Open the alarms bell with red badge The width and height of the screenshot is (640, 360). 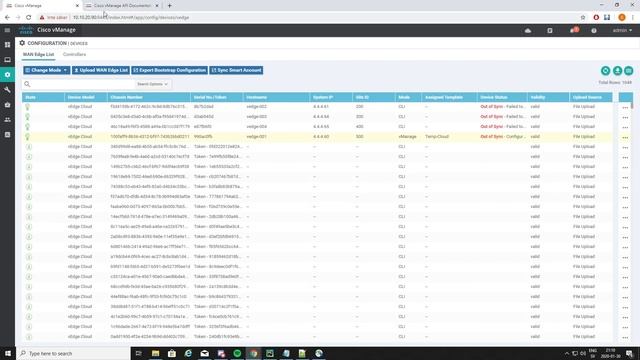coord(574,30)
